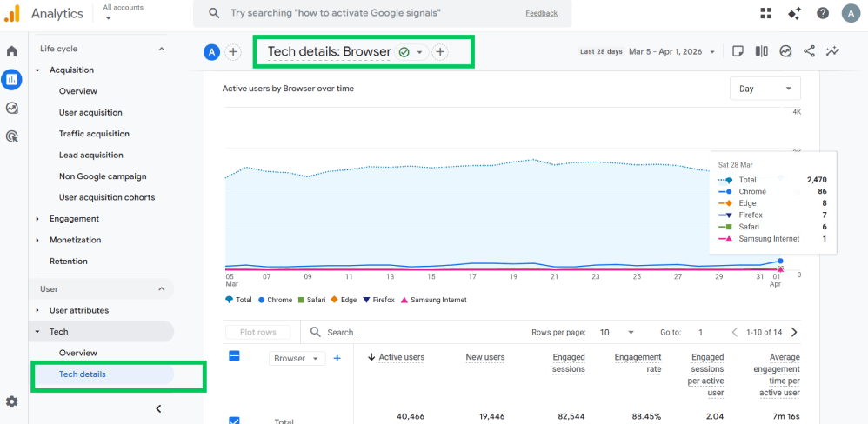Open the annotations note icon
The width and height of the screenshot is (868, 424).
(x=738, y=51)
